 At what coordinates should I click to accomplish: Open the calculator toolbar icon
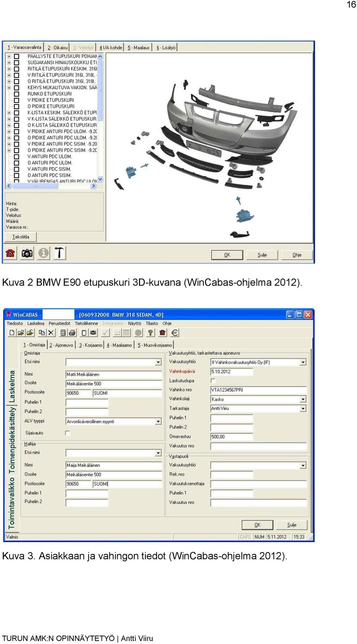(x=63, y=333)
